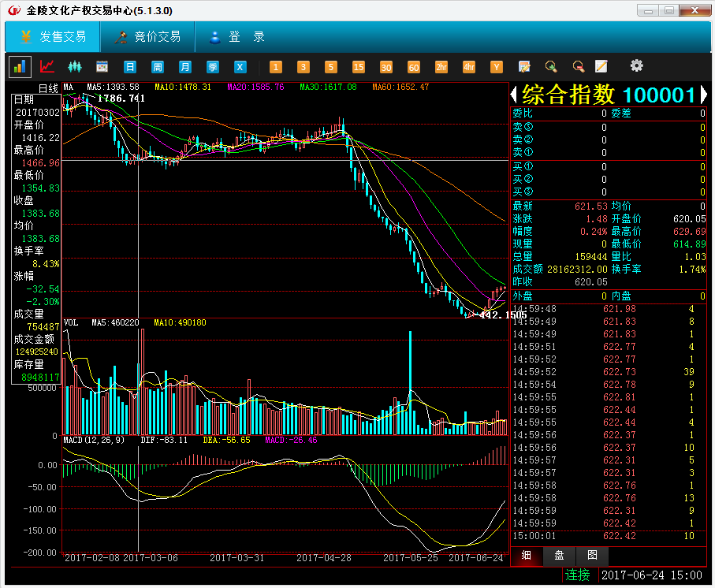
Task: Open the drawing note pencil icon
Action: tap(601, 66)
